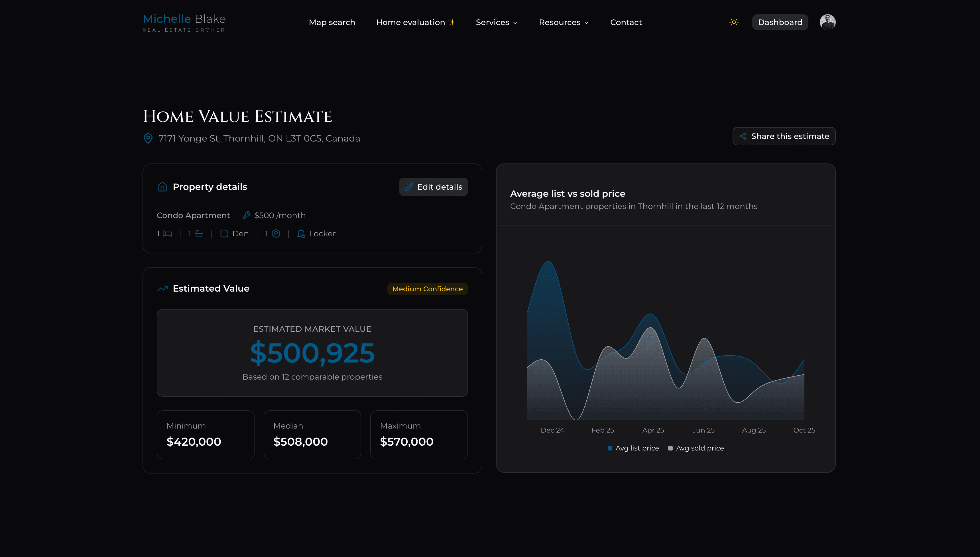Select the home icon next to Property details

pyautogui.click(x=162, y=187)
